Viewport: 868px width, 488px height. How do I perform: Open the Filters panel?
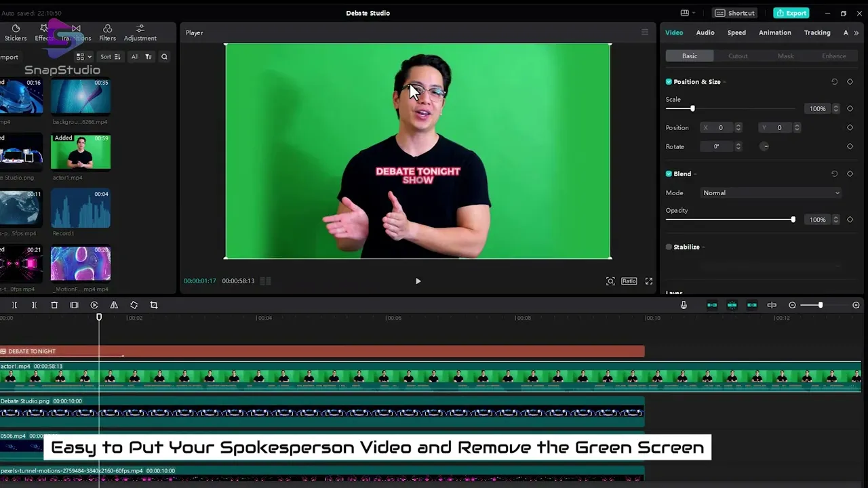[107, 33]
